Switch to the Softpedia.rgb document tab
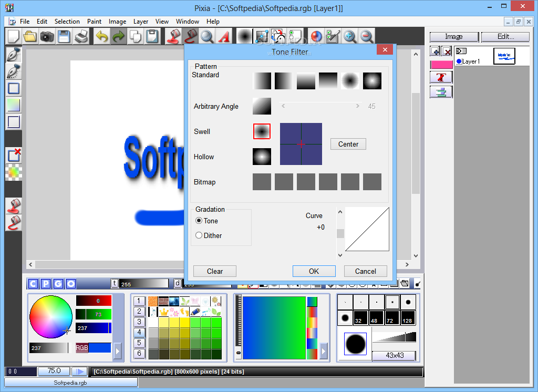Screen dimensions: 538x392 click(x=71, y=383)
